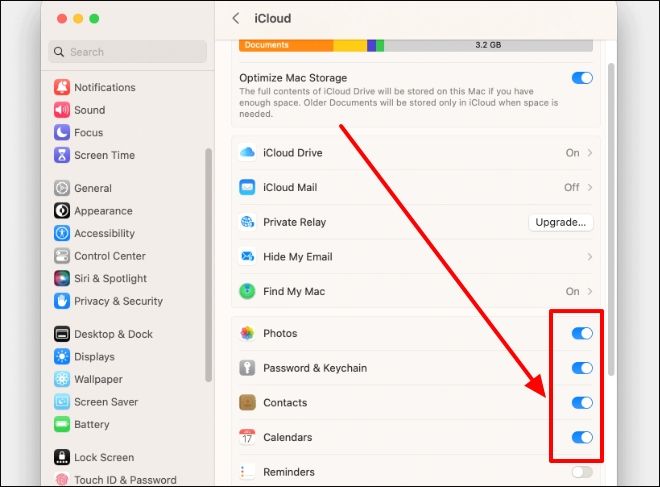The width and height of the screenshot is (660, 487).
Task: Click the Private Relay globe icon
Action: [x=247, y=222]
